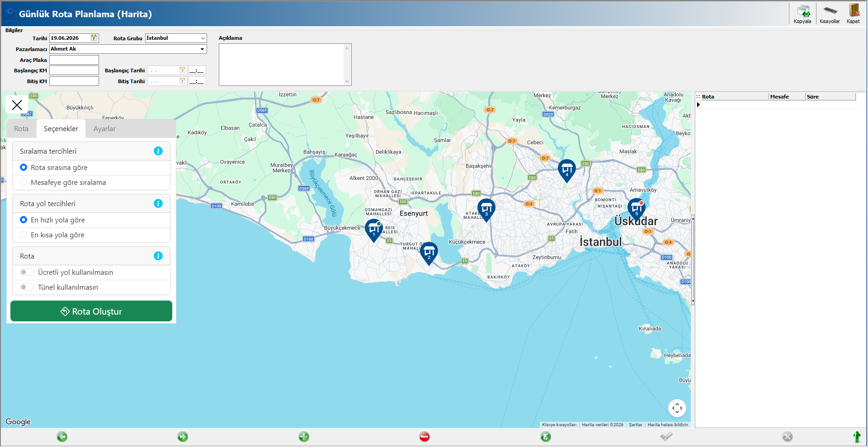This screenshot has height=447, width=868.
Task: Show info icon beside Rota section
Action: pyautogui.click(x=158, y=256)
